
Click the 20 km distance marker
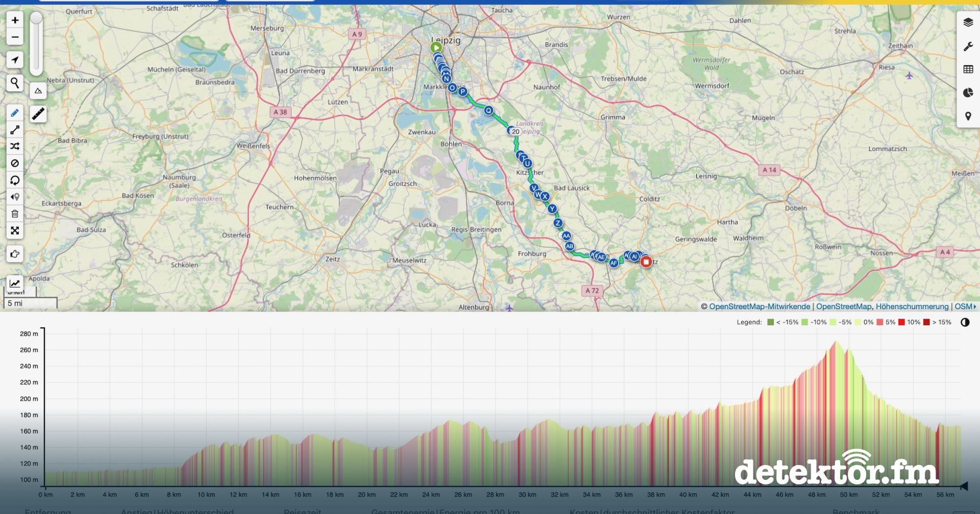tap(516, 132)
